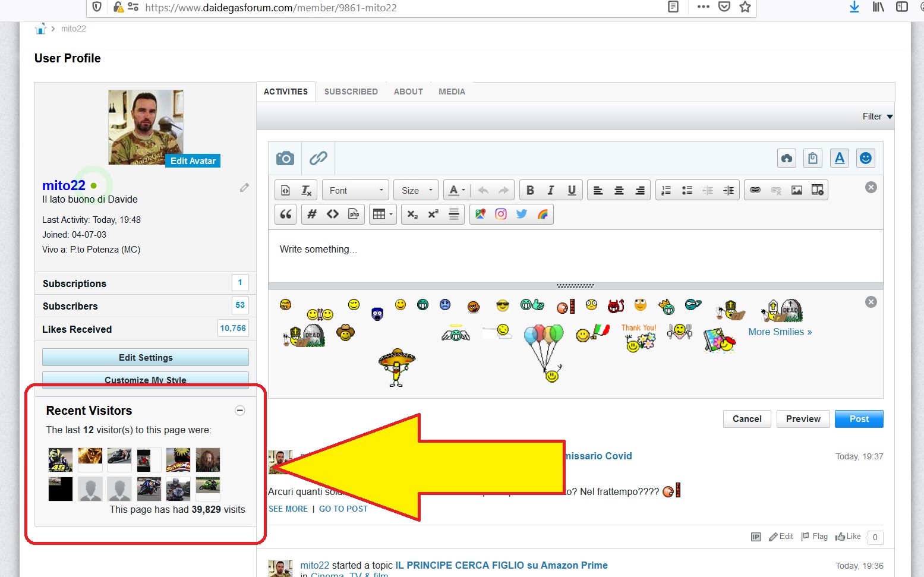Image resolution: width=924 pixels, height=577 pixels.
Task: Toggle the advanced editor A button
Action: [x=839, y=158]
